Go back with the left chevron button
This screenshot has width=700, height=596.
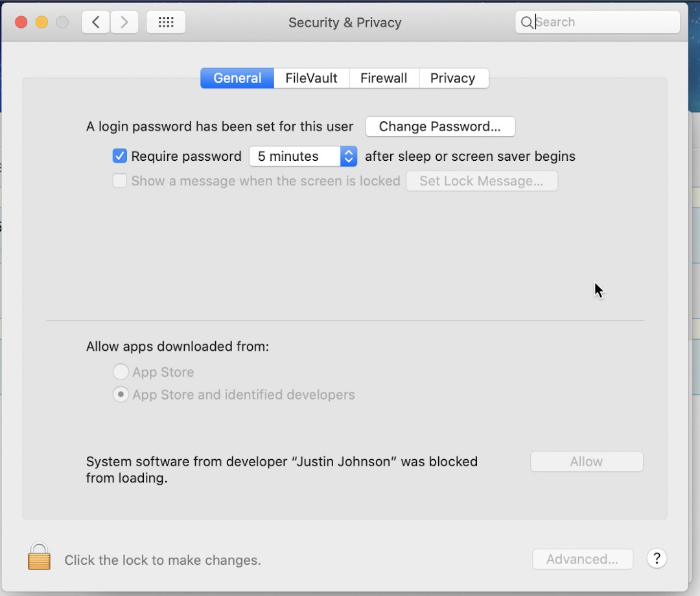click(x=95, y=22)
